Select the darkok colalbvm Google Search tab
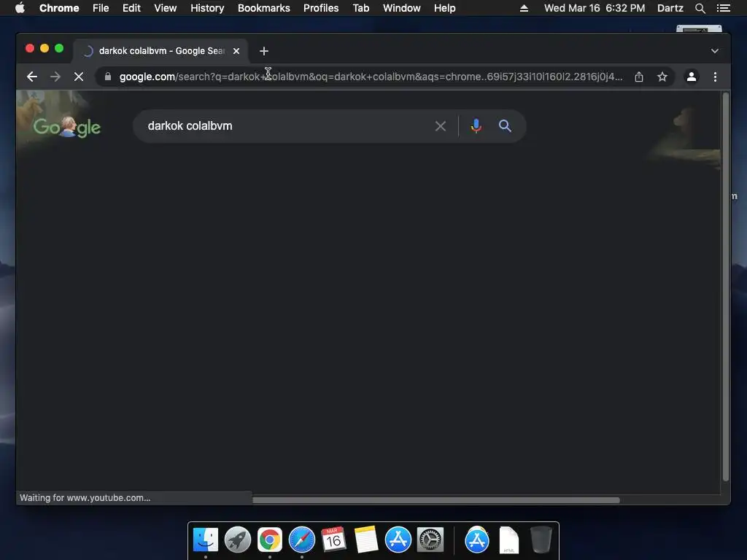Viewport: 747px width, 560px height. (160, 51)
